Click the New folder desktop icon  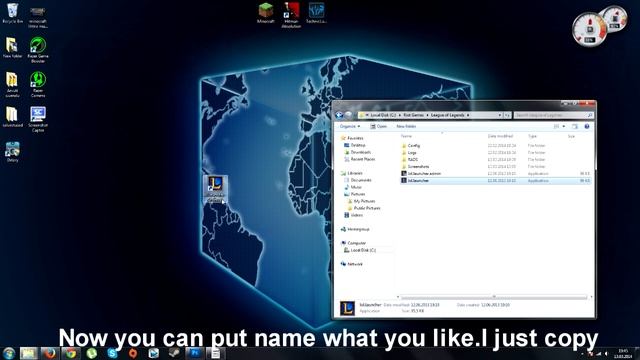pos(12,48)
